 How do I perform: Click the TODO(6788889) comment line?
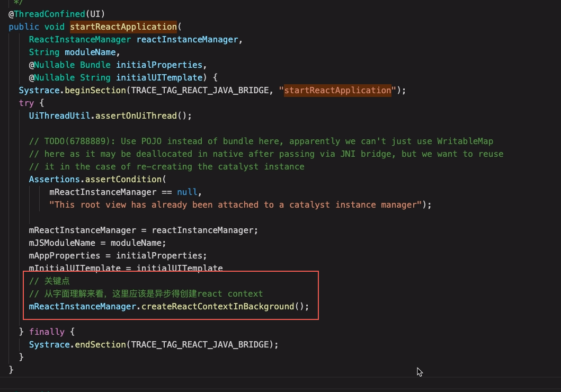point(261,141)
